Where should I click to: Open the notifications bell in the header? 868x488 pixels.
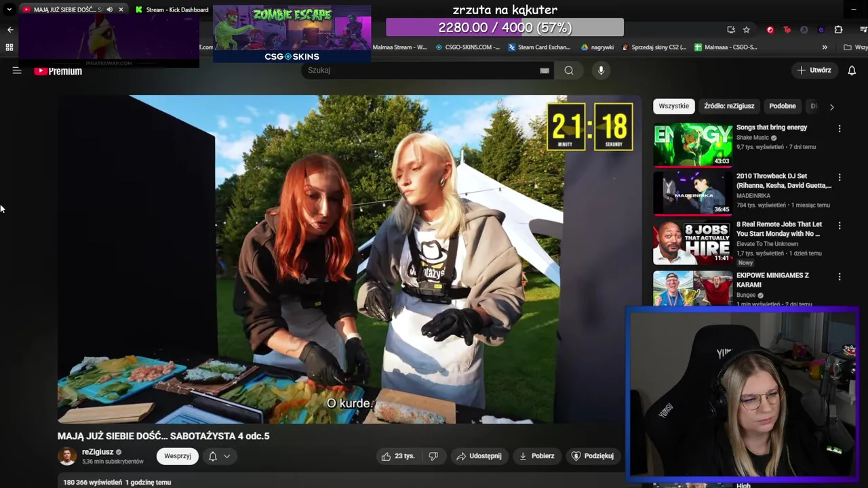[852, 70]
